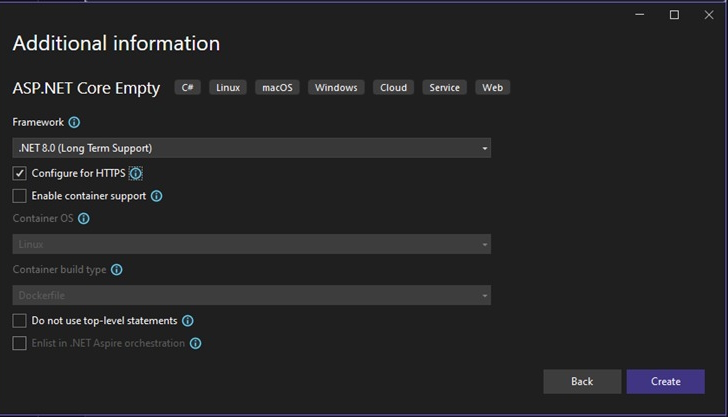This screenshot has width=728, height=417.
Task: View Container build type info icon
Action: 117,269
